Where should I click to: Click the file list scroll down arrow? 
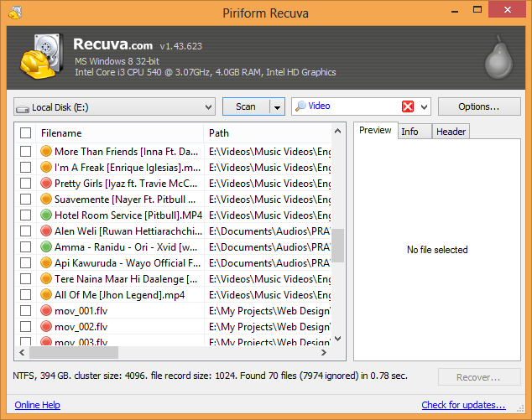337,338
